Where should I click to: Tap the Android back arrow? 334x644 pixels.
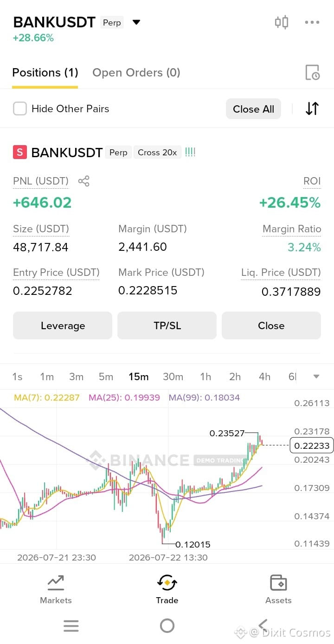click(263, 625)
